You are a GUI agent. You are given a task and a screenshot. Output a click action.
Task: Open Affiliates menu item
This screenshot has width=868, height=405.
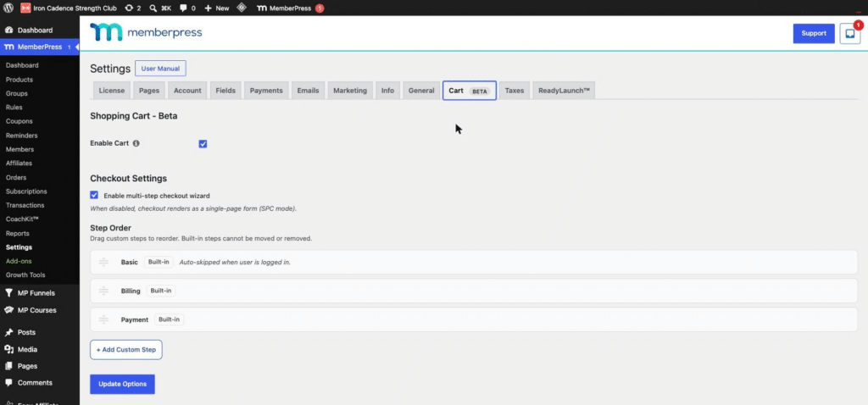point(19,164)
